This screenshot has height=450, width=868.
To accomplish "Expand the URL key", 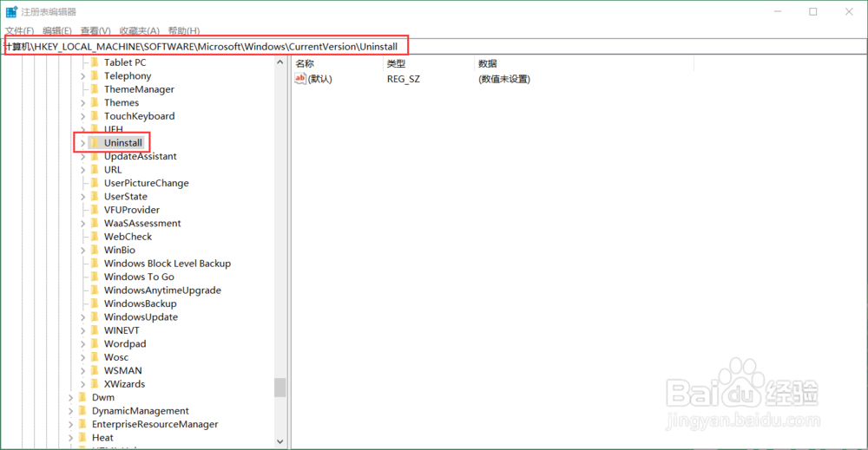I will (83, 170).
